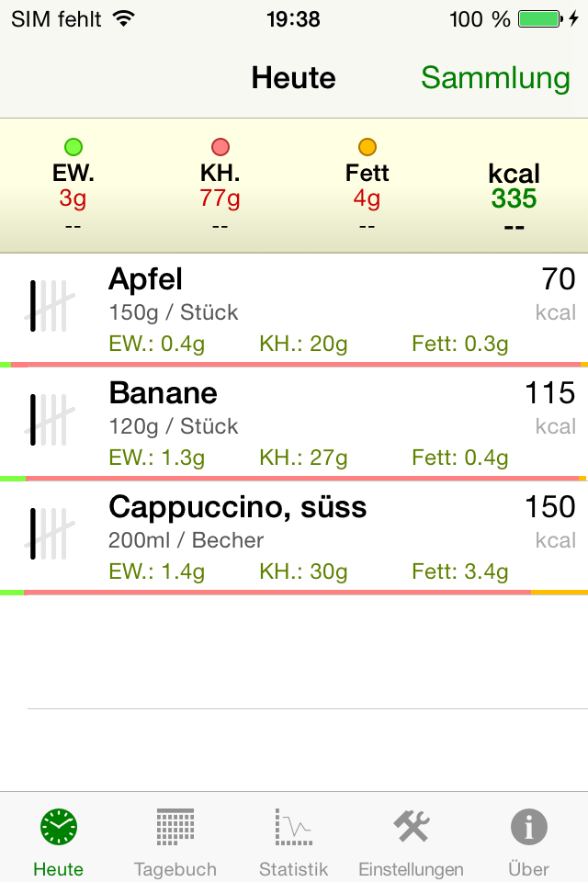Tap the green EW. indicator dot
Image resolution: width=588 pixels, height=882 pixels.
(73, 147)
